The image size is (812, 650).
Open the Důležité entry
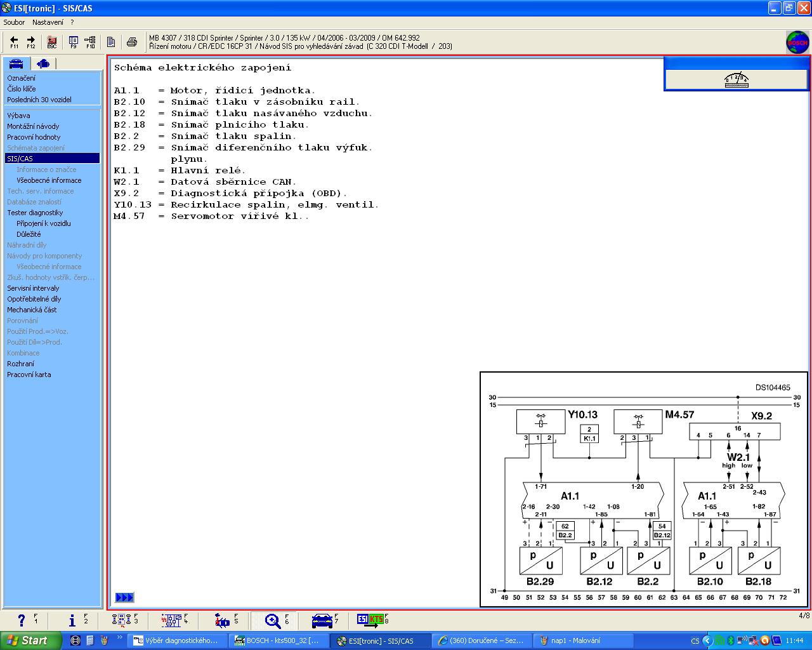29,234
